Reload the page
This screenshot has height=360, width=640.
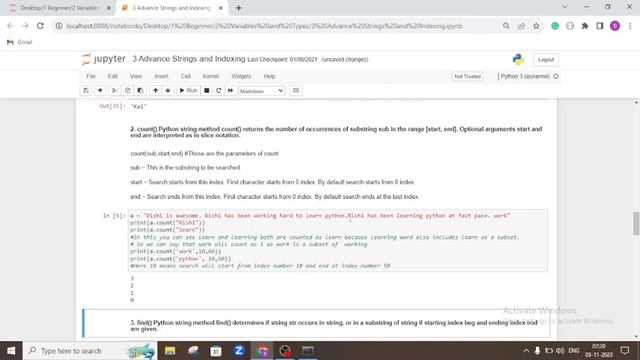click(40, 26)
